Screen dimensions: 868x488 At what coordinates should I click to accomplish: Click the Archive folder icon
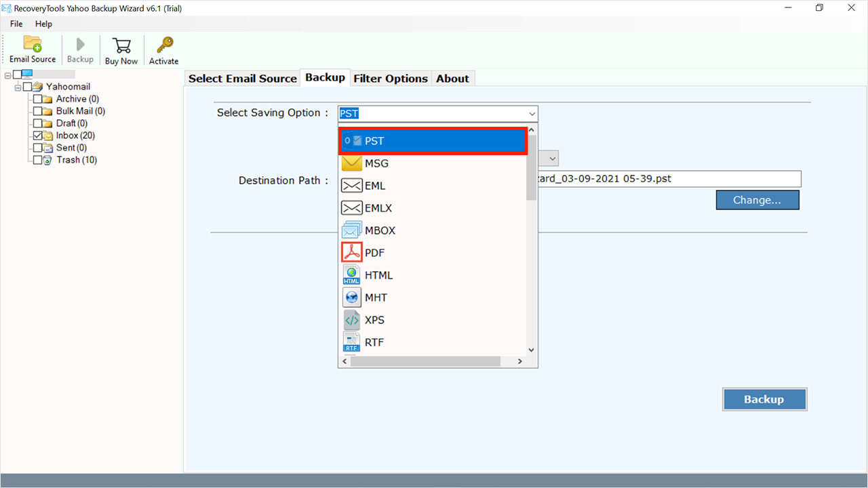48,99
